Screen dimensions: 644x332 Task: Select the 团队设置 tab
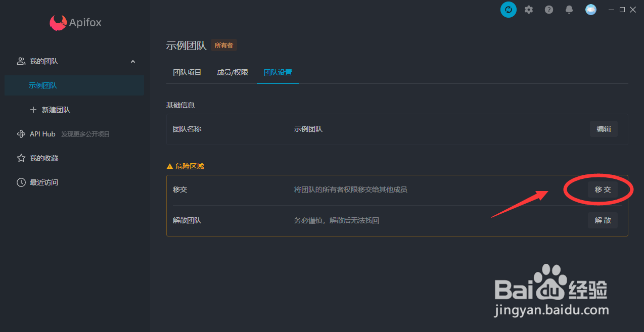pos(278,72)
